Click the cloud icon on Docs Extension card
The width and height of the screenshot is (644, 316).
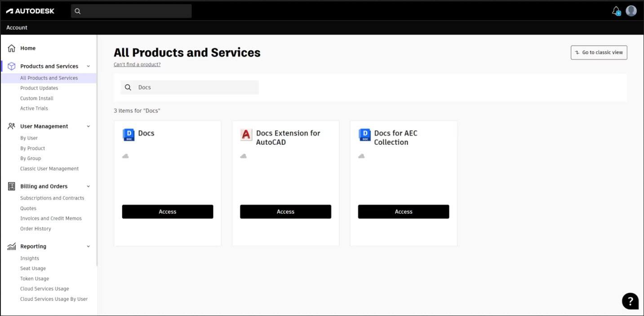coord(243,156)
